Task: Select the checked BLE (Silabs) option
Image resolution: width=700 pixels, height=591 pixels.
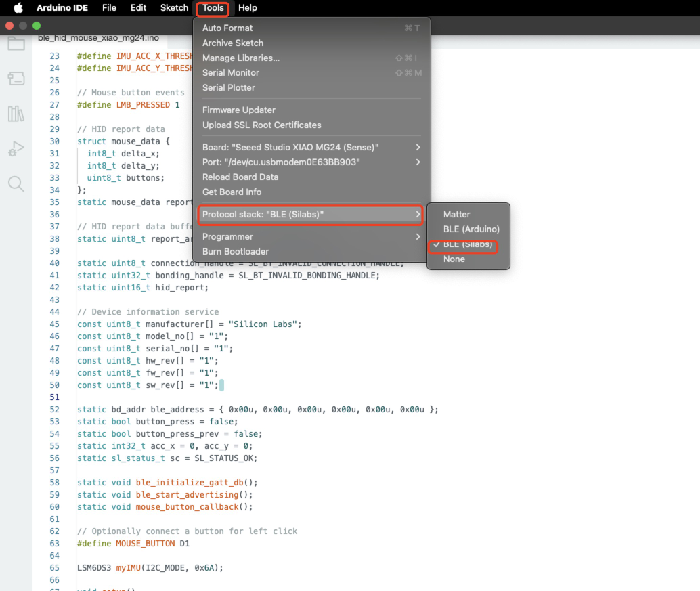Action: click(x=468, y=244)
